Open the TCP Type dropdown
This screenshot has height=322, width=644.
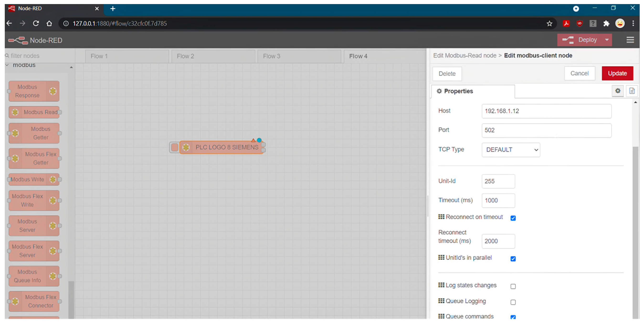[x=511, y=150]
